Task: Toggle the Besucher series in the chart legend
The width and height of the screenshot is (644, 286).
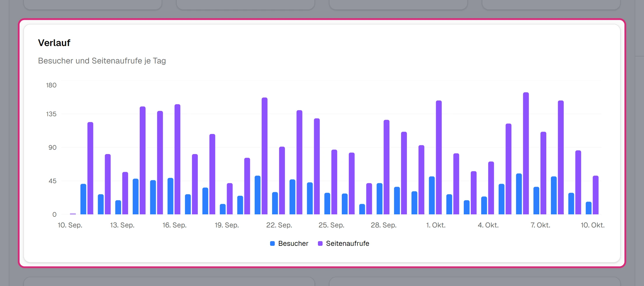Action: 289,243
